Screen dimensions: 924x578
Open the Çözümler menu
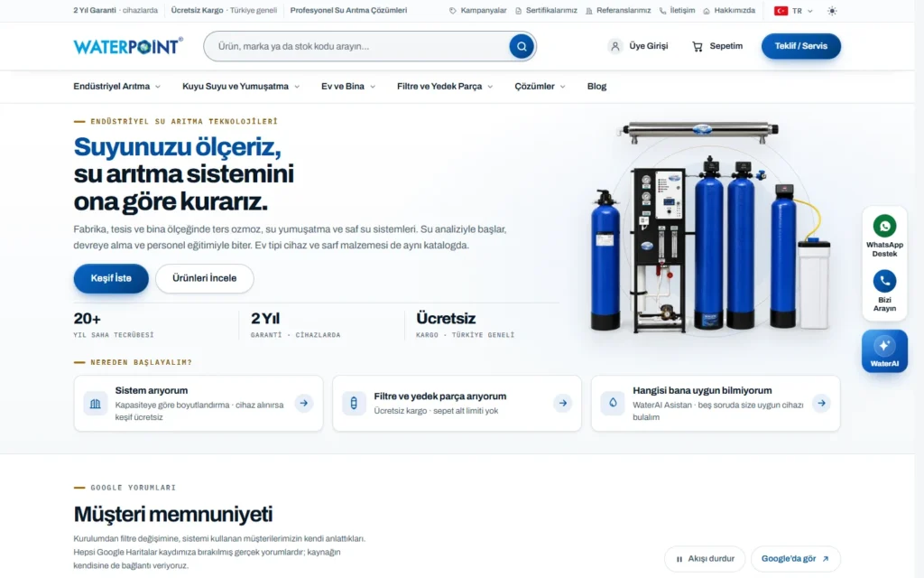pos(541,86)
